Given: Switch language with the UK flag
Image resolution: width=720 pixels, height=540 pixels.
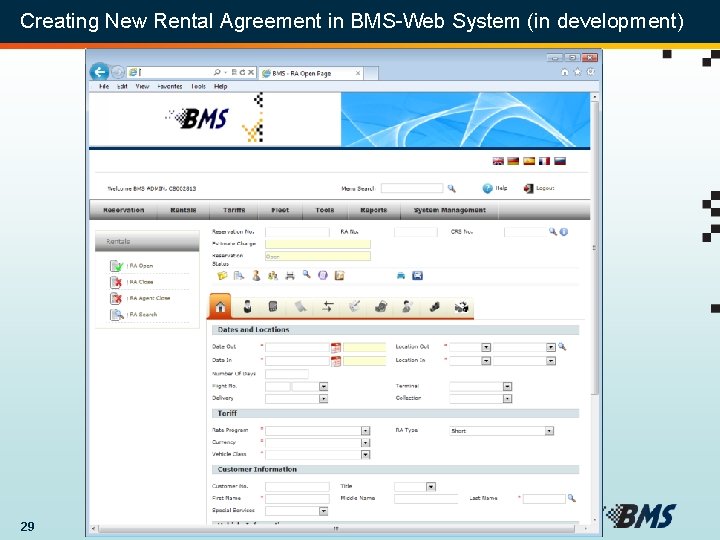Looking at the screenshot, I should click(x=498, y=161).
